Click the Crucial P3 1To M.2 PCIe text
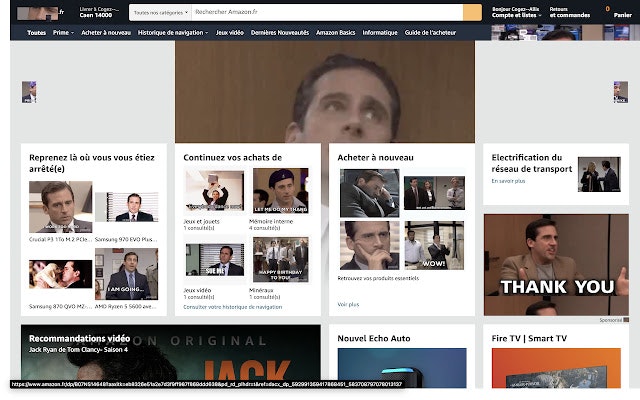This screenshot has height=400, width=640. 60,240
